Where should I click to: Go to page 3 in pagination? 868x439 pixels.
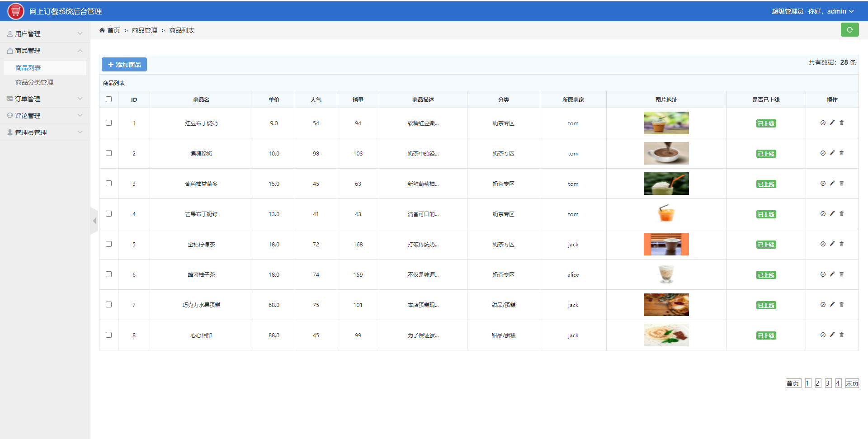point(828,383)
